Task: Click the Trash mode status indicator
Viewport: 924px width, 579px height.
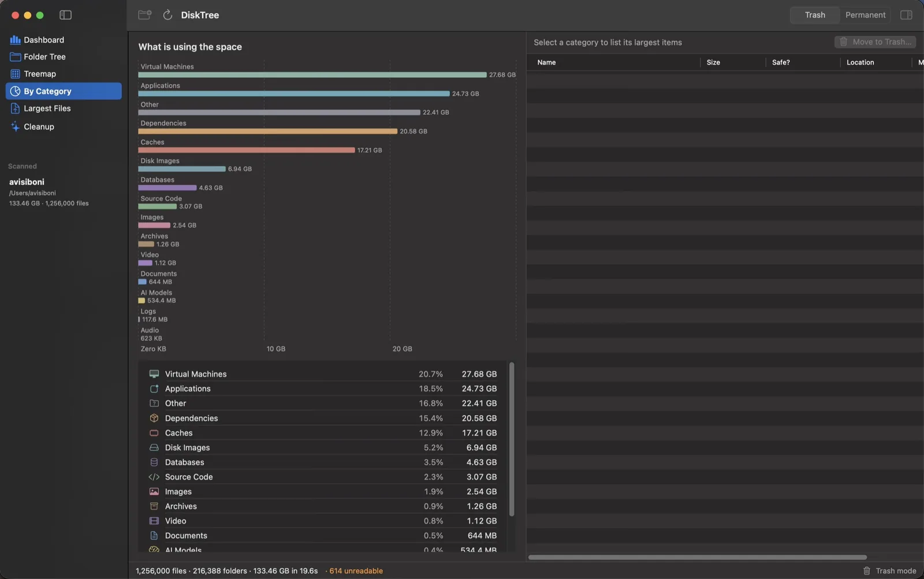Action: 889,571
